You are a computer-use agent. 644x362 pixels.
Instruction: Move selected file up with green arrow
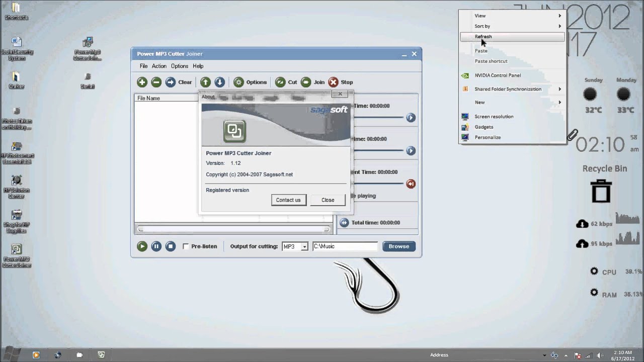pyautogui.click(x=205, y=82)
